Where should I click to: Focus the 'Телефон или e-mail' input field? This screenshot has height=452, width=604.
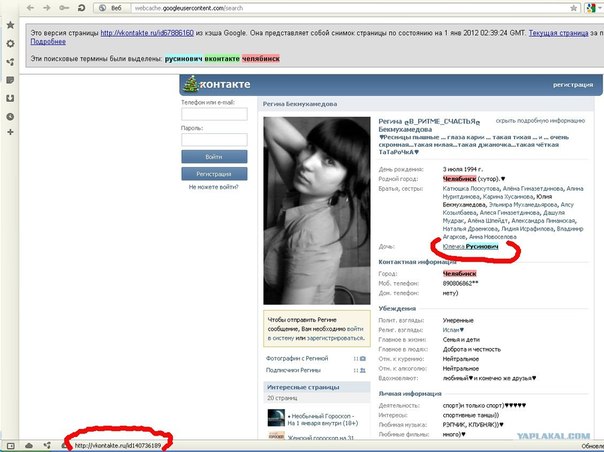pos(214,115)
